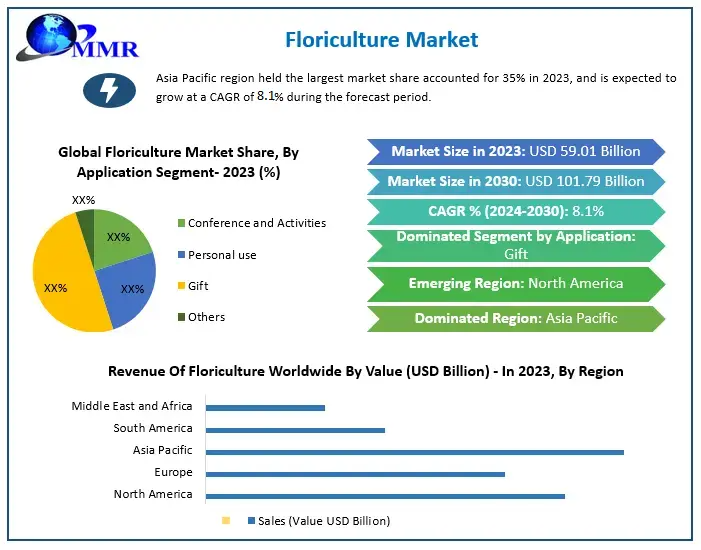Image resolution: width=701 pixels, height=550 pixels.
Task: Click the pale yellow legend marker
Action: [x=226, y=520]
